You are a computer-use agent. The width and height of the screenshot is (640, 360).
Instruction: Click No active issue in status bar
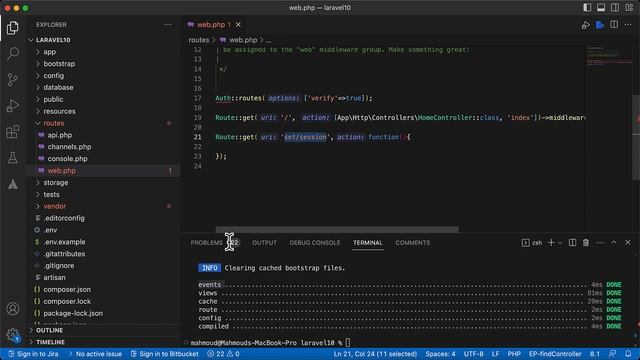(95, 354)
